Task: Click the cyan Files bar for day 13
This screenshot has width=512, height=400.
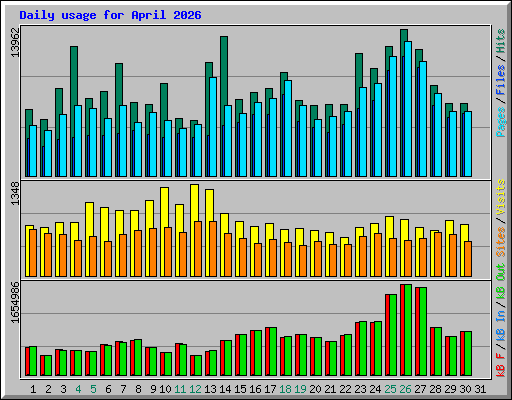Action: (x=213, y=127)
